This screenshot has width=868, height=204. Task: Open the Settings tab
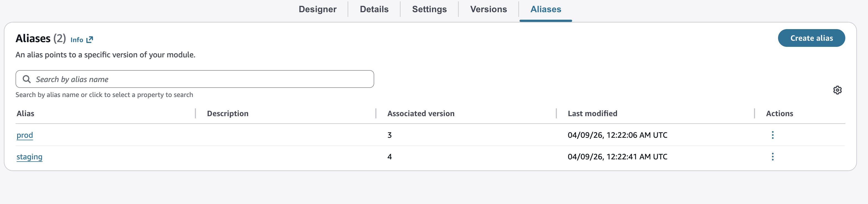click(429, 9)
